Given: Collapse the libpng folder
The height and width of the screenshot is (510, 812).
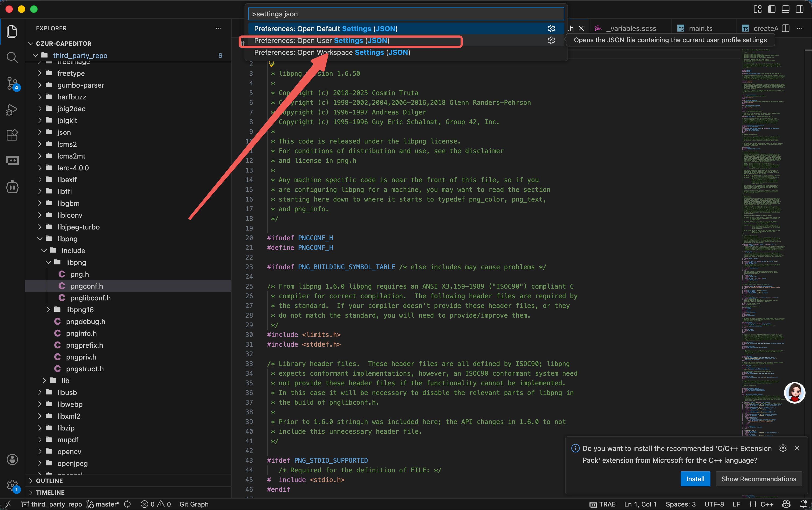Looking at the screenshot, I should tap(67, 239).
